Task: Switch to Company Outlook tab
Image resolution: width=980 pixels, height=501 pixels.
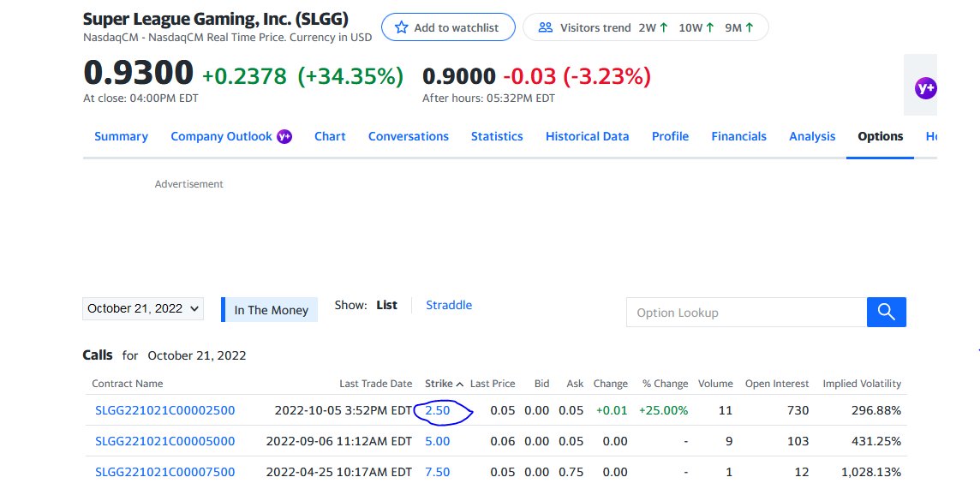Action: (221, 136)
